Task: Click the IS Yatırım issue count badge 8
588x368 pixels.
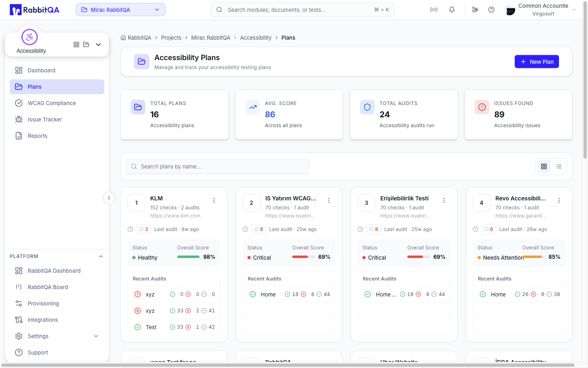Action: tap(259, 229)
